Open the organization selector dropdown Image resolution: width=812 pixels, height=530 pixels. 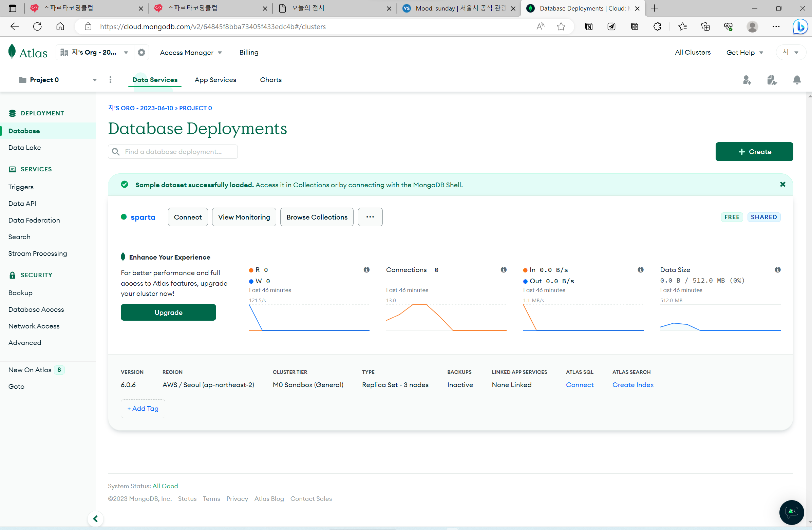pos(95,52)
